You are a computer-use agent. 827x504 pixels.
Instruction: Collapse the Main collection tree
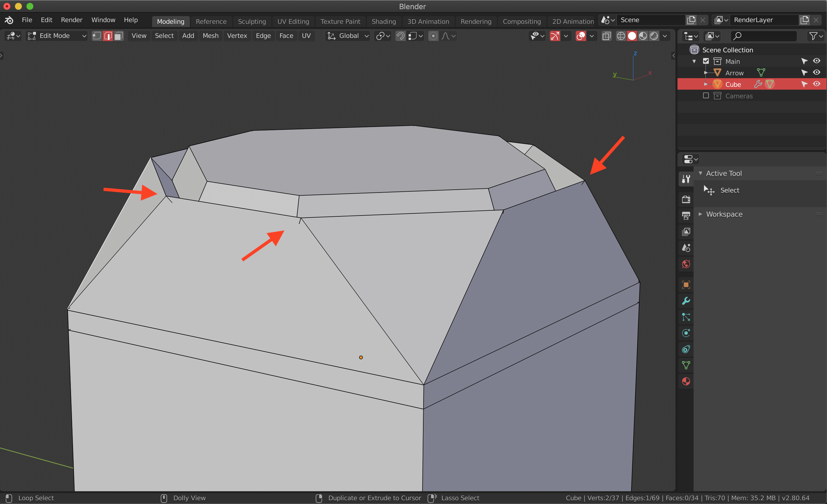pos(694,61)
